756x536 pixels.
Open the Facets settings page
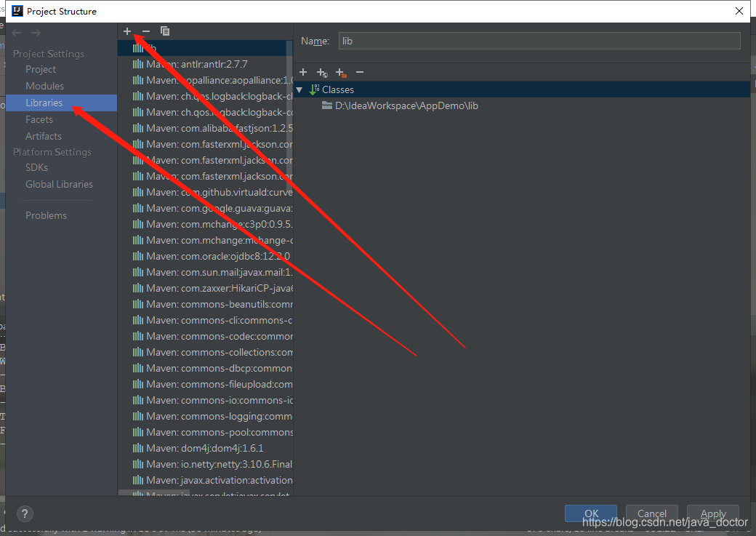39,120
